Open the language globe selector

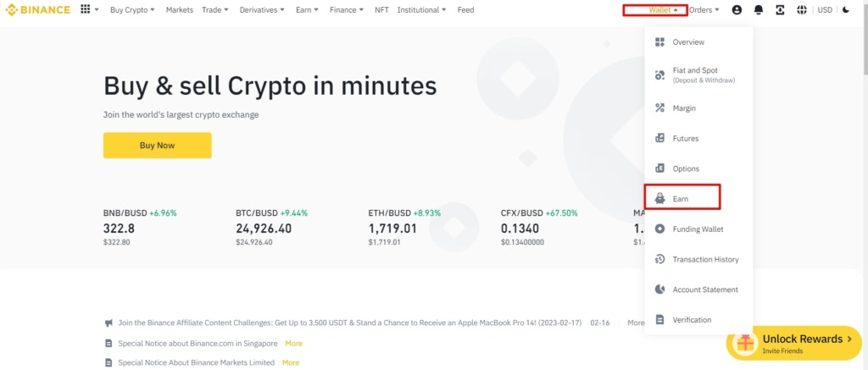coord(801,10)
